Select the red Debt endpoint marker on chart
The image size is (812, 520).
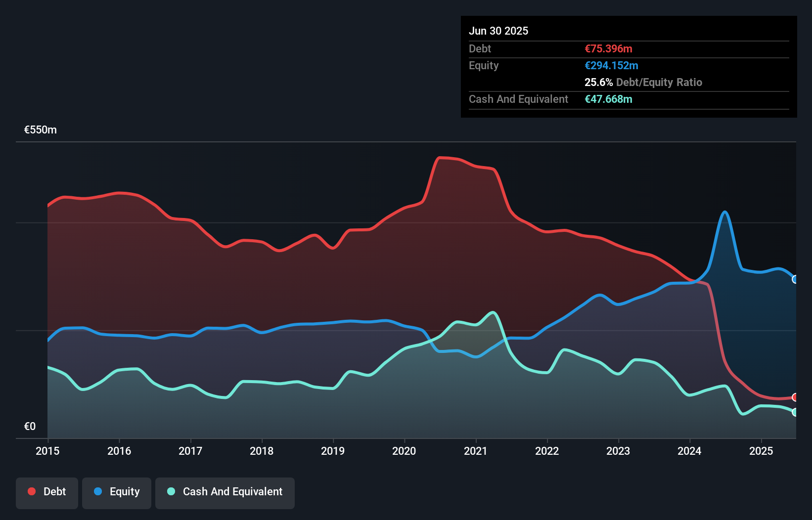(x=795, y=397)
